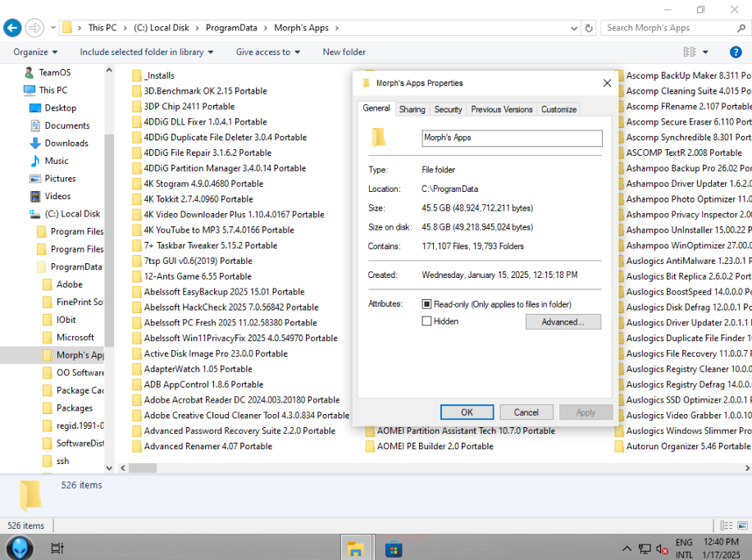The width and height of the screenshot is (752, 560).
Task: Select the General tab in Properties
Action: (x=376, y=108)
